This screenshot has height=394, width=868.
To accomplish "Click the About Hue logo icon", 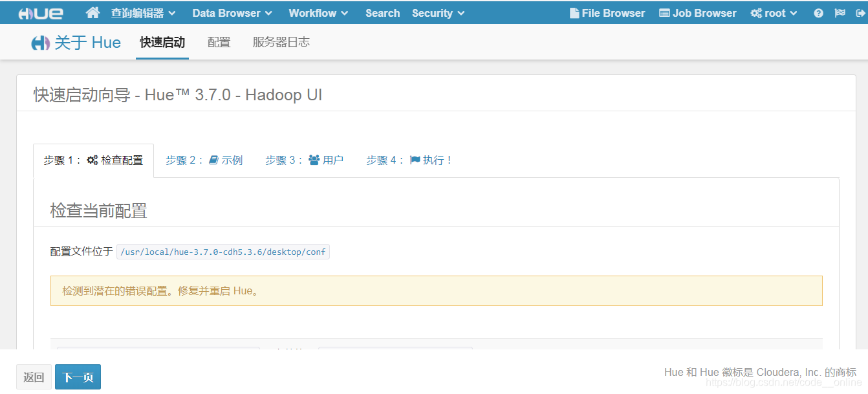I will [40, 43].
